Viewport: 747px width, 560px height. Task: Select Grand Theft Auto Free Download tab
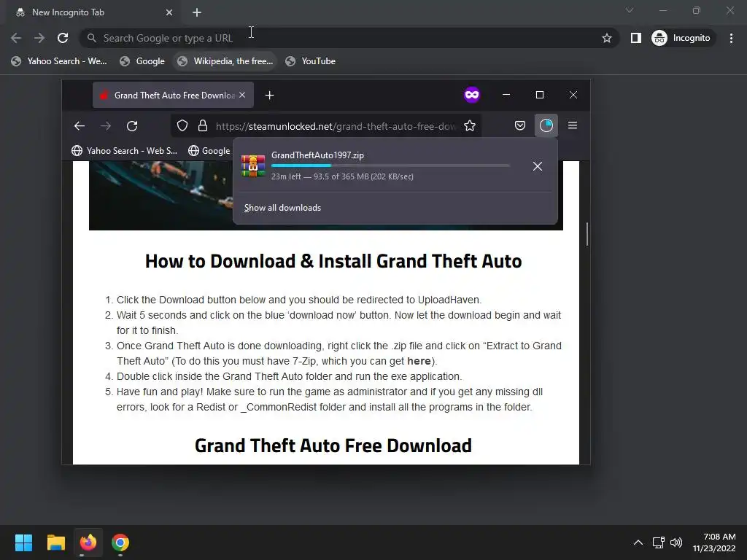tap(174, 96)
